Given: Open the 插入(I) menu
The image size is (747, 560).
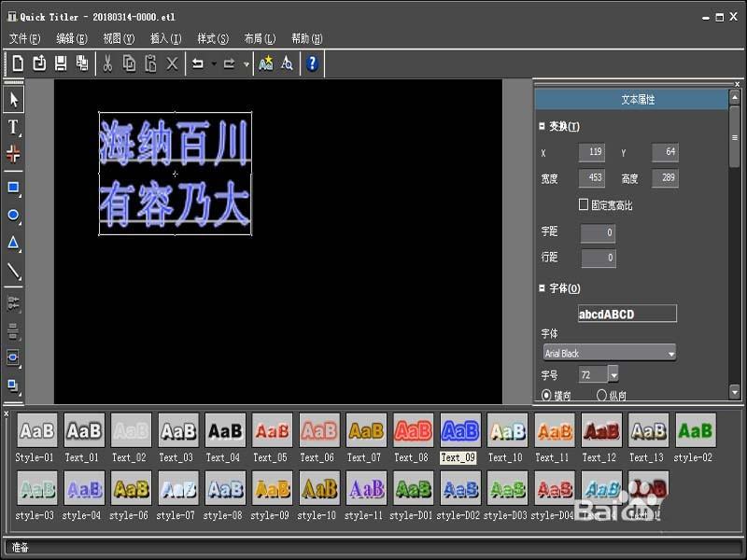Looking at the screenshot, I should pyautogui.click(x=165, y=39).
